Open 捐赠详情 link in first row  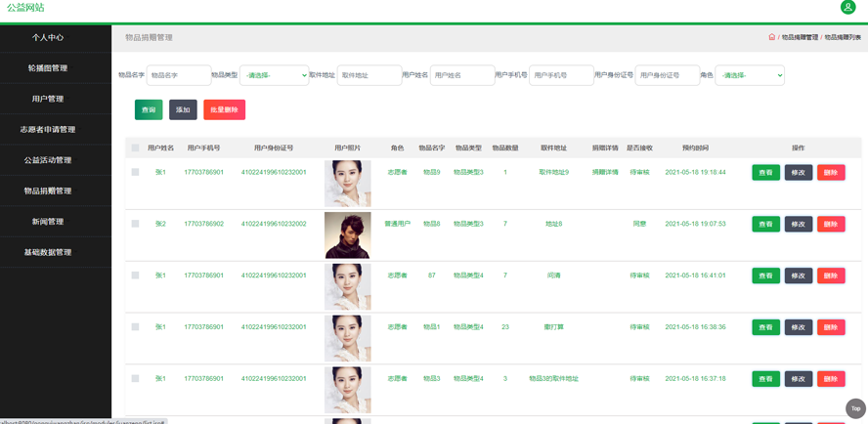click(x=605, y=172)
